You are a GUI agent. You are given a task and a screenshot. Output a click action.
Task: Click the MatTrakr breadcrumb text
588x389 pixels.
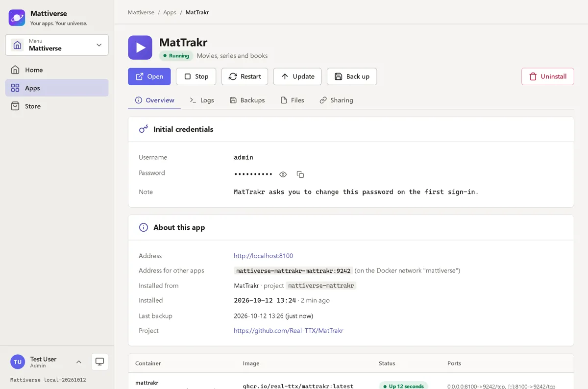(x=197, y=12)
